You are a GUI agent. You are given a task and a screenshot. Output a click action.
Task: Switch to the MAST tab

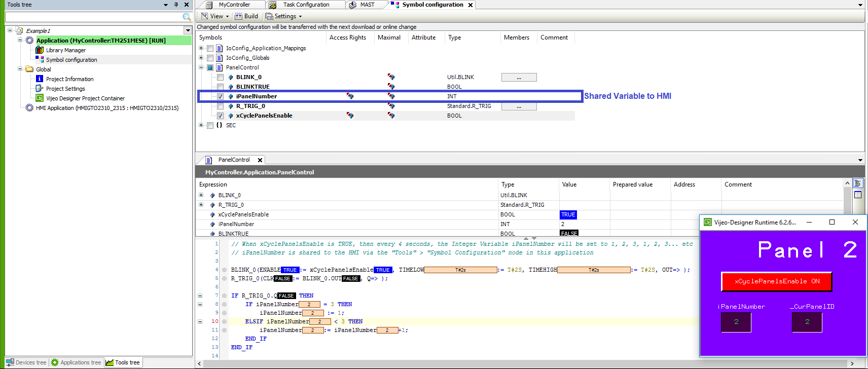coord(367,5)
